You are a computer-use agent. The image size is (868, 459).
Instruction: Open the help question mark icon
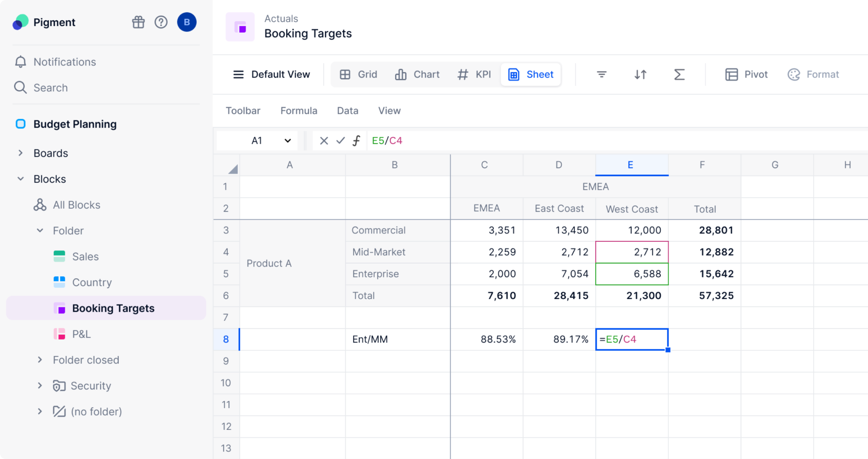pos(161,22)
